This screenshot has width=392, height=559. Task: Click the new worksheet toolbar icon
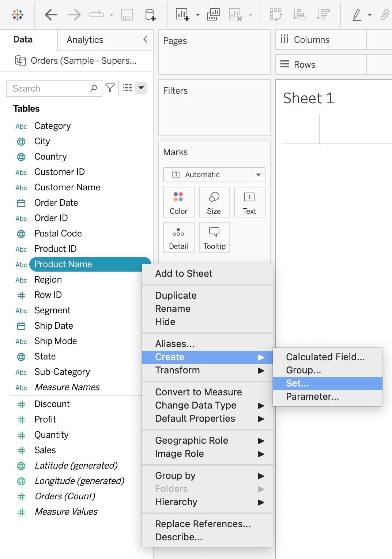182,15
